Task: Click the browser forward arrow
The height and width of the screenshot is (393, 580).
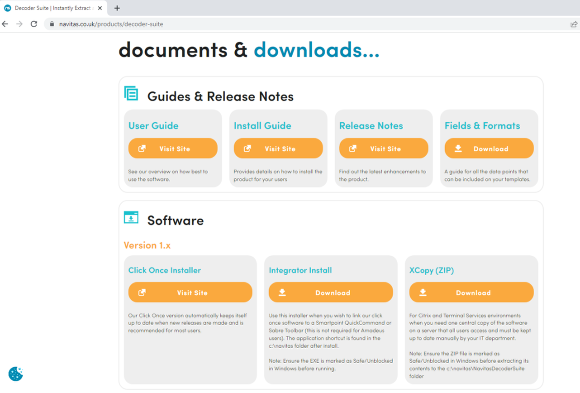Action: [19, 24]
